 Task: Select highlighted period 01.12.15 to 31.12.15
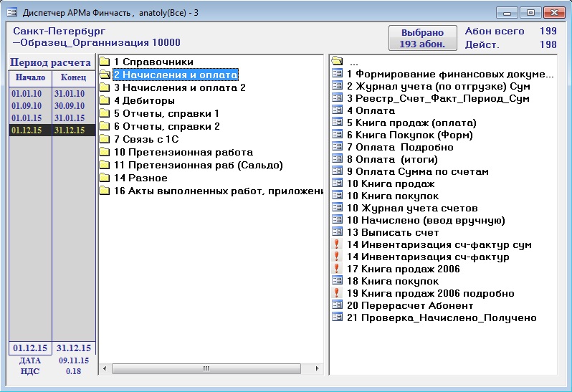pos(52,130)
